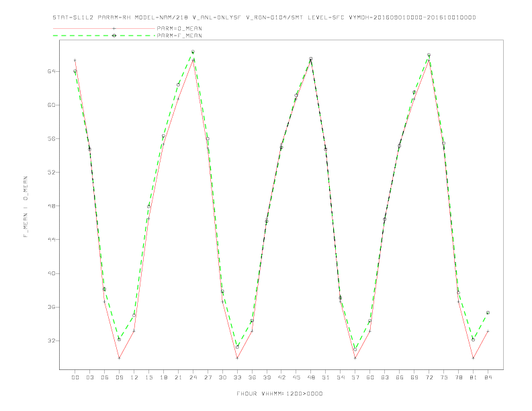532x411 pixels.
Task: Click forecast hour 12 on the x-axis
Action: 134,377
